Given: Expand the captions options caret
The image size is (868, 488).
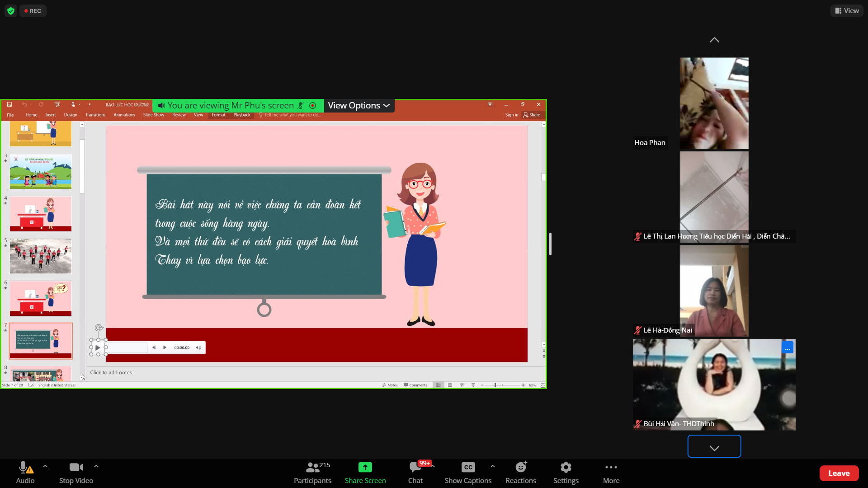Looking at the screenshot, I should click(x=493, y=466).
